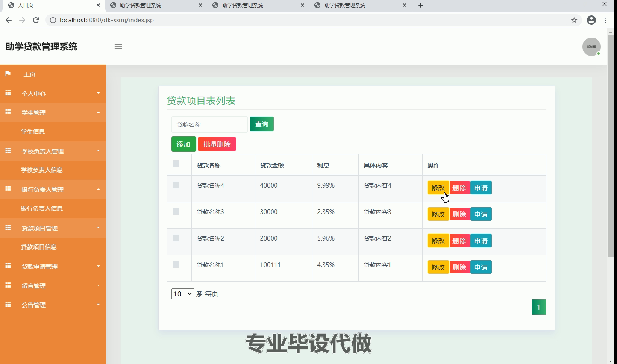This screenshot has width=617, height=364.
Task: Collapse the 学生管理 sidebar menu
Action: point(53,112)
